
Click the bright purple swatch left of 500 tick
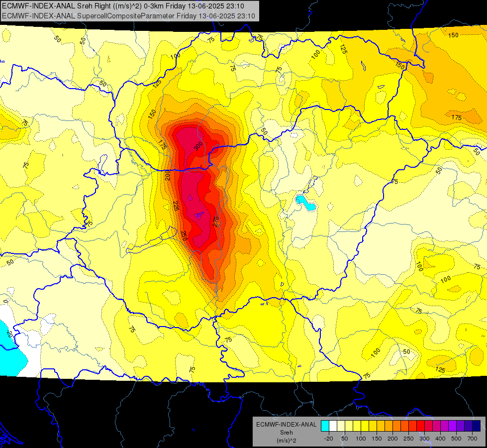[453, 426]
